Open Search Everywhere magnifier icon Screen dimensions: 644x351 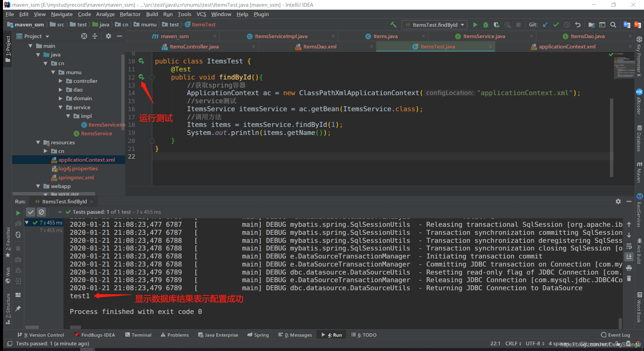click(613, 25)
